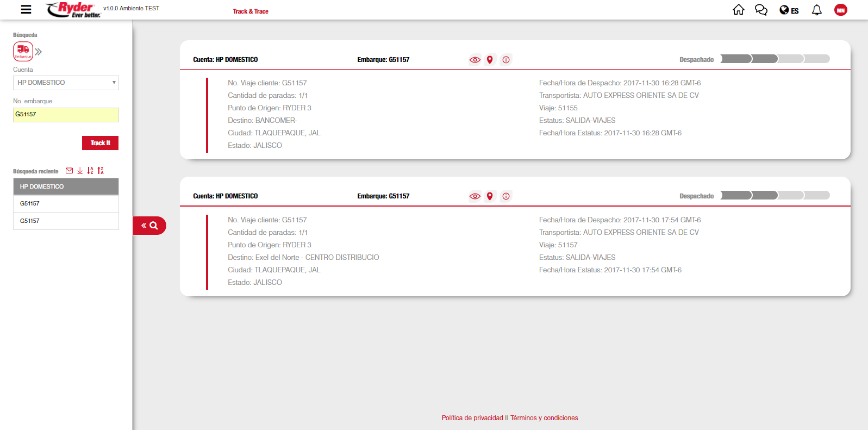This screenshot has width=868, height=430.
Task: Open info icon on second shipment
Action: (x=506, y=196)
